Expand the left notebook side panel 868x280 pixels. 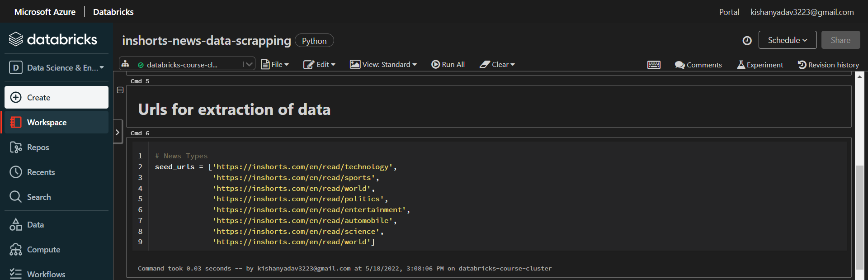pyautogui.click(x=118, y=132)
